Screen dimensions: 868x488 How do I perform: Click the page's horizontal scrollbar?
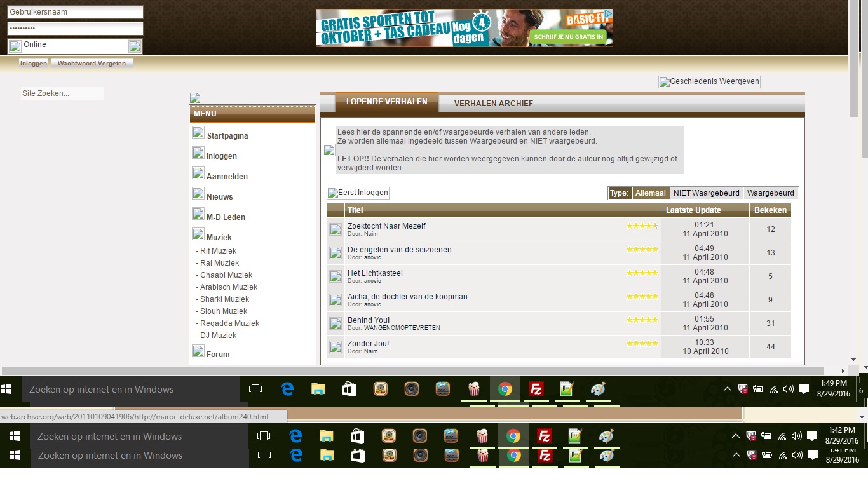click(413, 370)
